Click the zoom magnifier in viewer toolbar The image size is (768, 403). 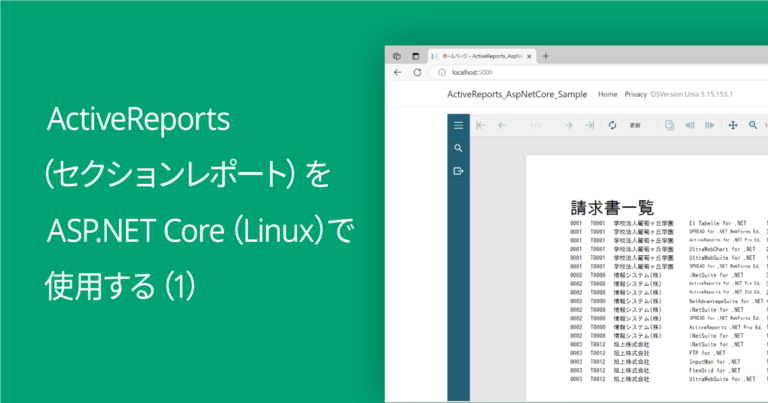[753, 125]
